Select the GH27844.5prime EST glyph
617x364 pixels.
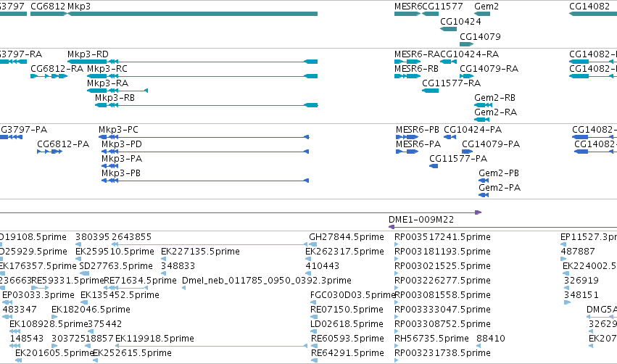[x=312, y=244]
